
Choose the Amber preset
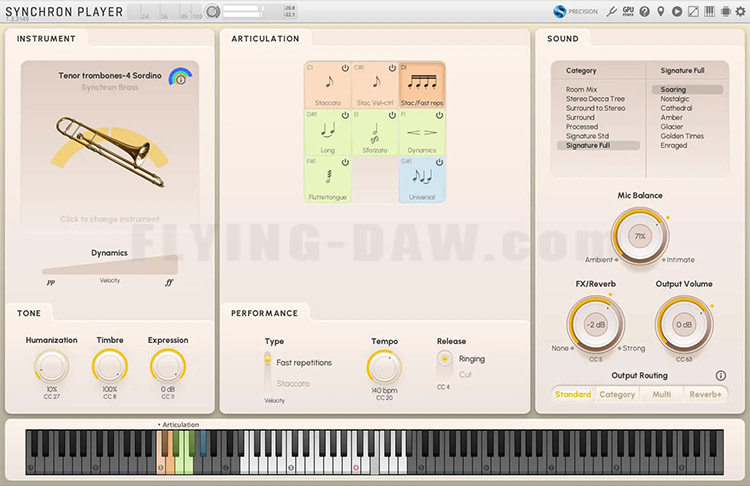point(671,117)
